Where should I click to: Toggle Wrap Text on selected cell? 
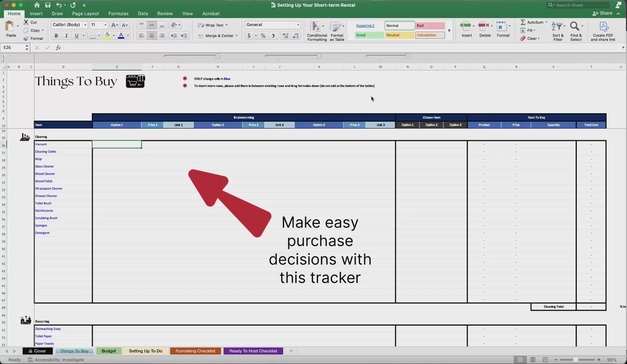point(212,25)
